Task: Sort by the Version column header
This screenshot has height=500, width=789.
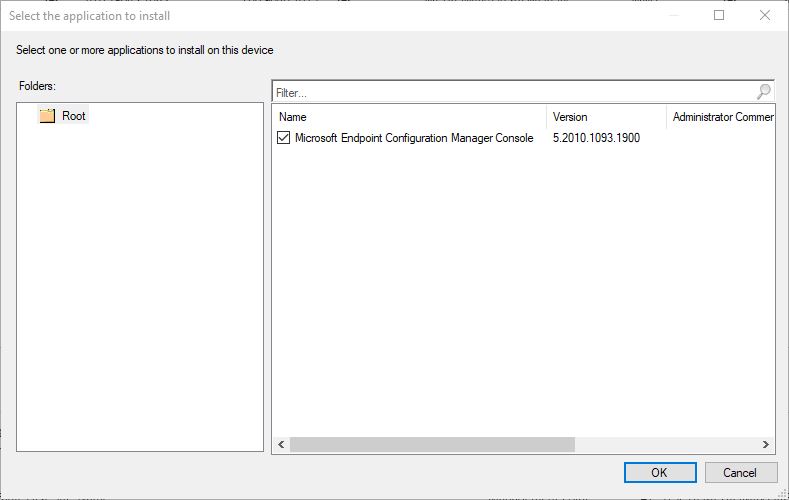Action: (606, 117)
